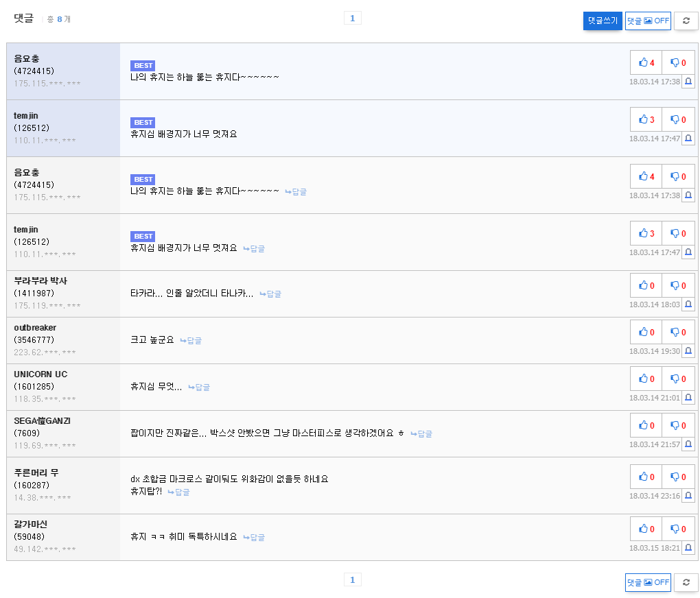Viewport: 700px width, 598px height.
Task: Select page 1 above the comment list
Action: point(352,19)
